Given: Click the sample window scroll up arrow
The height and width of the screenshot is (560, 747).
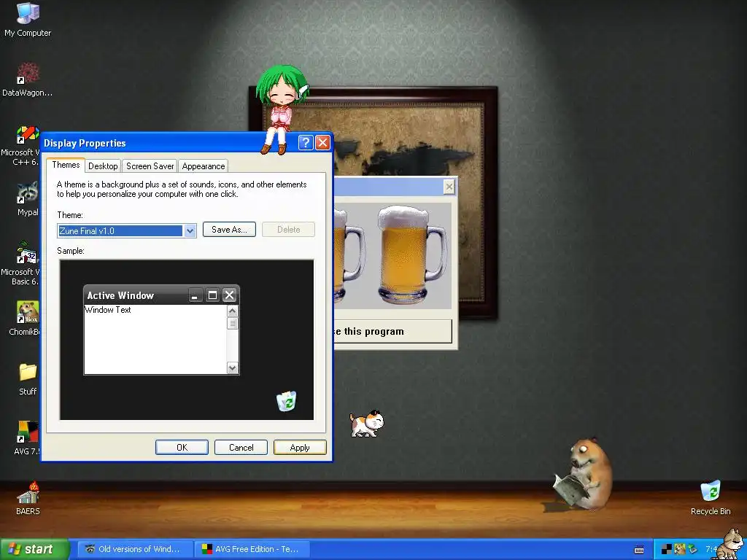Looking at the screenshot, I should pyautogui.click(x=233, y=311).
